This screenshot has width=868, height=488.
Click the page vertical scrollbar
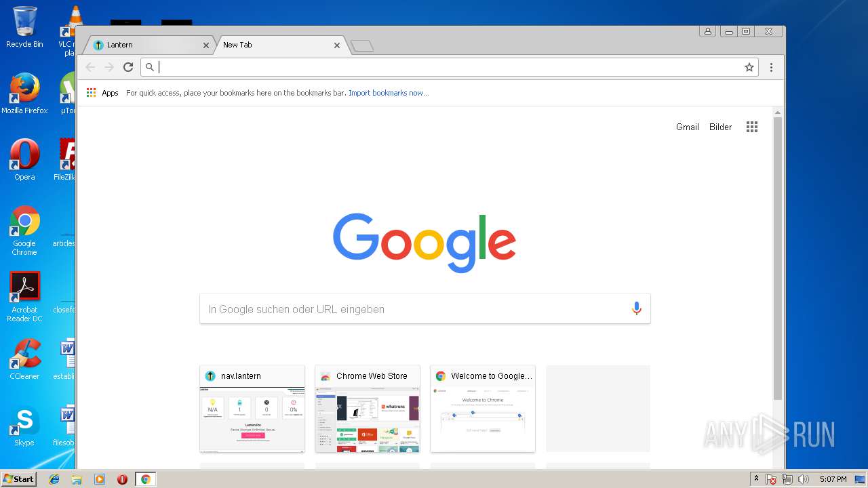coord(778,258)
